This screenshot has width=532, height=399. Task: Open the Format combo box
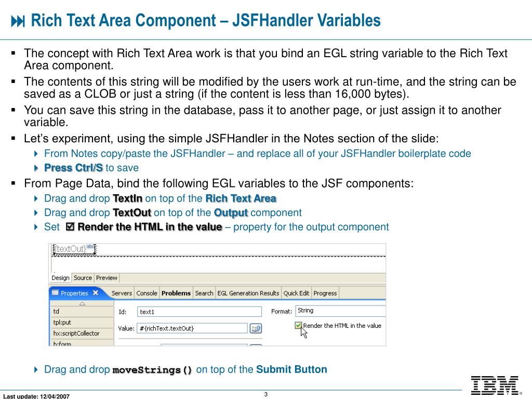tap(340, 311)
